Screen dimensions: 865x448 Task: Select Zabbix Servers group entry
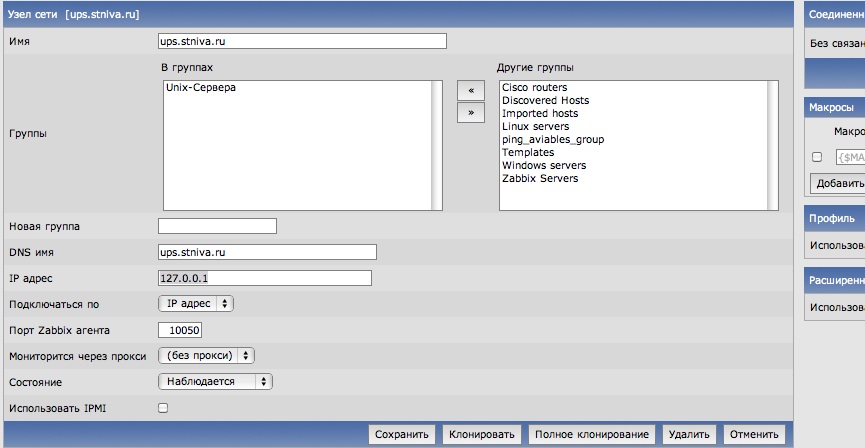[540, 179]
